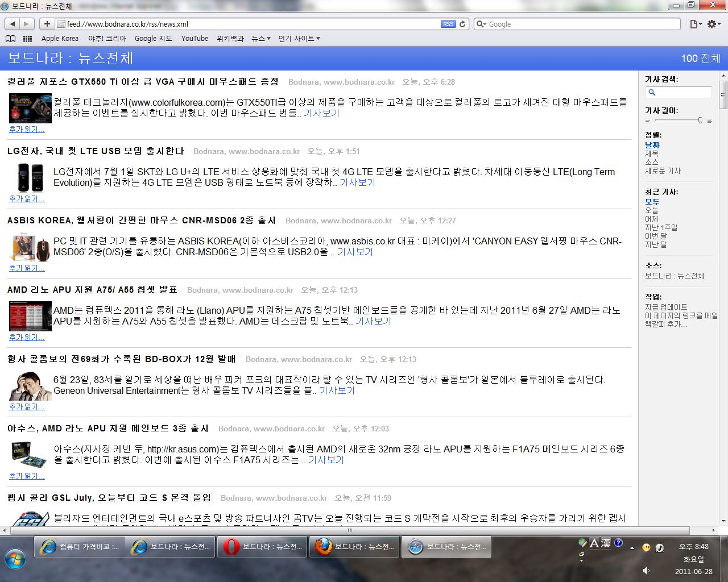Viewport: 728px width, 582px height.
Task: Expand the 인기 사이트 bookmarks folder
Action: (x=299, y=39)
